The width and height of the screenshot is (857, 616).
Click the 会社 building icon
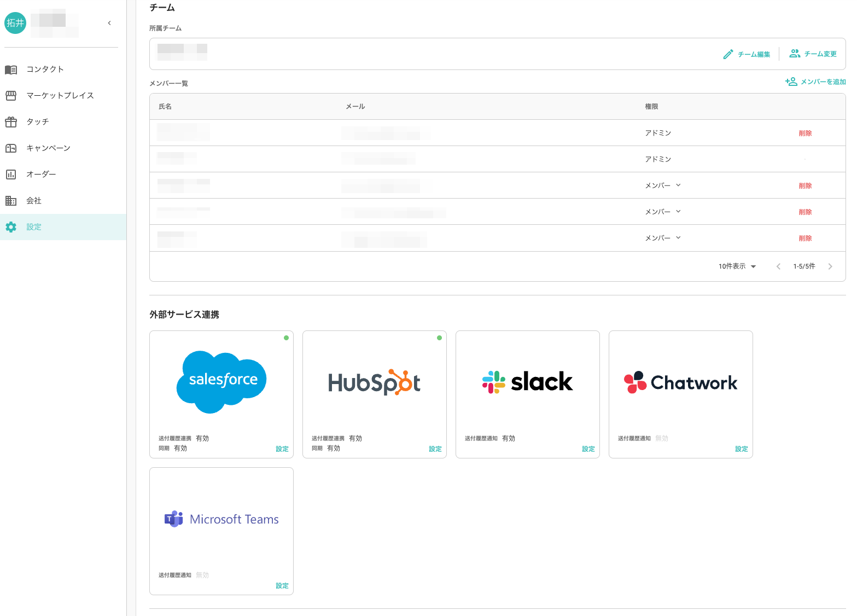click(11, 201)
